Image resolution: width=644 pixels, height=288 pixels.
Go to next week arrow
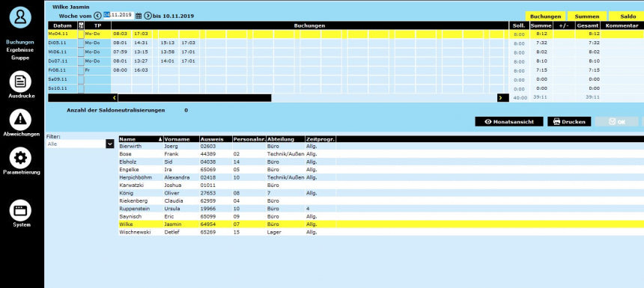(148, 16)
